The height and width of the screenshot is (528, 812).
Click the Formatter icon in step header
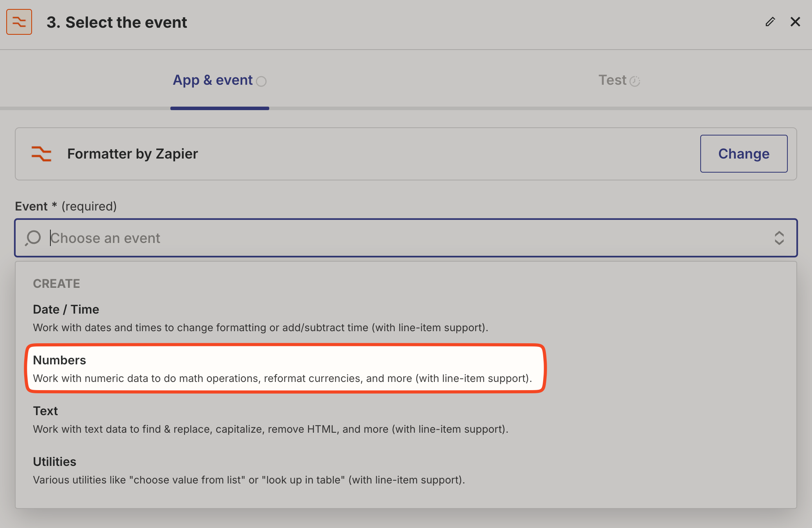pyautogui.click(x=19, y=22)
